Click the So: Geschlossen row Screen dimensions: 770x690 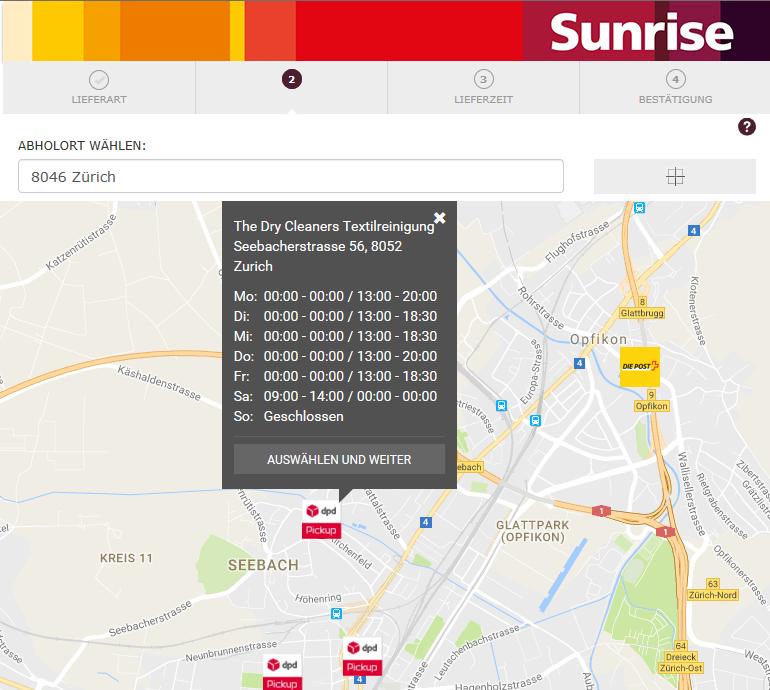tap(289, 416)
